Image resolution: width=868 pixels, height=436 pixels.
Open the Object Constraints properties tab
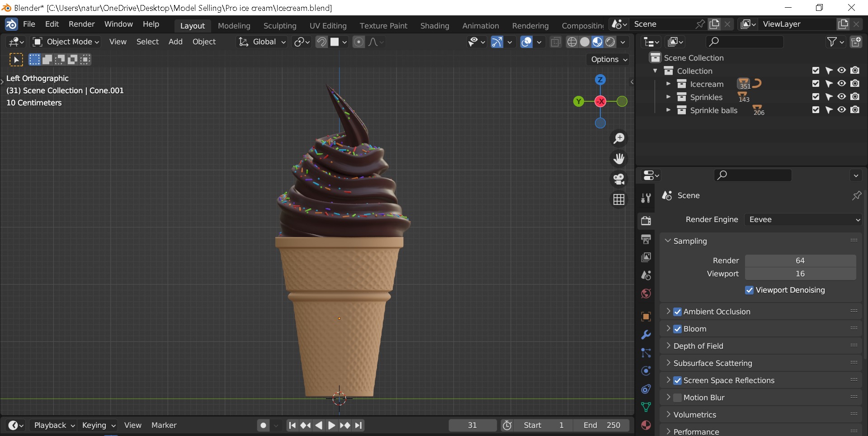(646, 389)
